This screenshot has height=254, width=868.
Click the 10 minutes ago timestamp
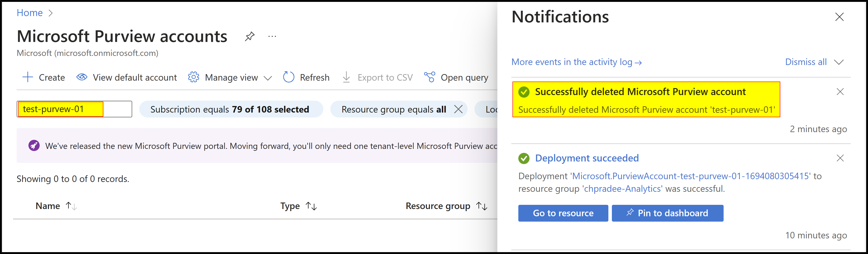(816, 236)
